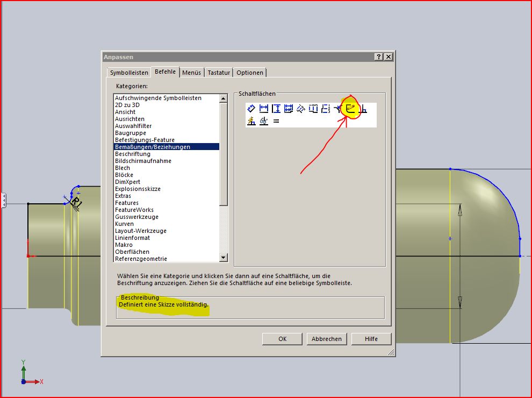532x398 pixels.
Task: Select category 'Baugruppe'
Action: click(x=166, y=133)
